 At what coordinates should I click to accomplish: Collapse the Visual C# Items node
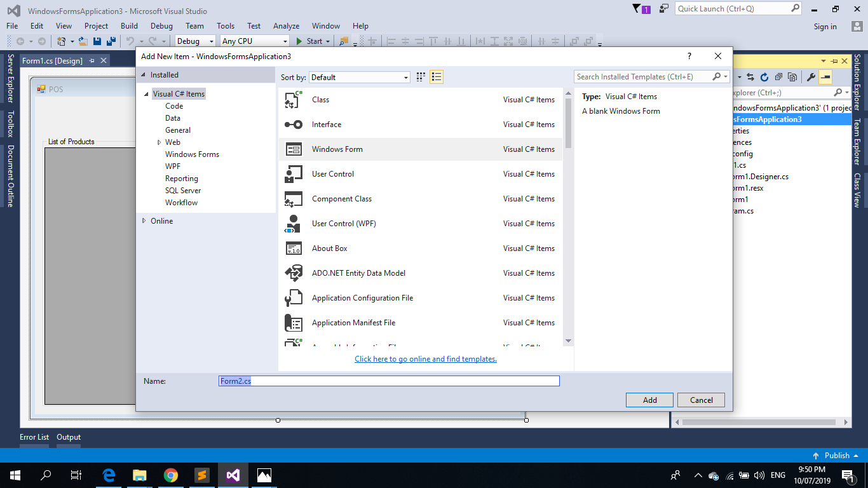pyautogui.click(x=146, y=94)
